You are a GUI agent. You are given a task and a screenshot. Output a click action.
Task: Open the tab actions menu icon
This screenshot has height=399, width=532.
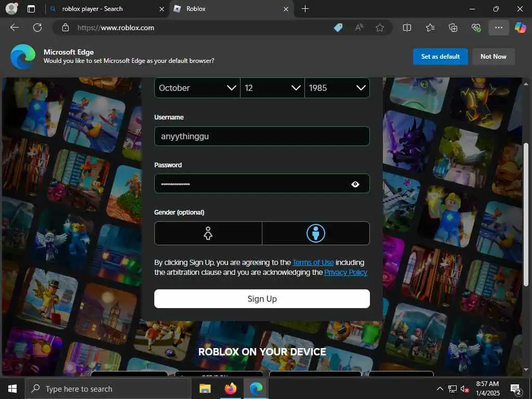pyautogui.click(x=31, y=9)
